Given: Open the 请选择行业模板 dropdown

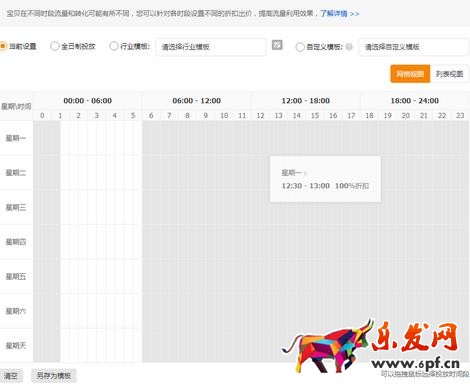Looking at the screenshot, I should coord(211,47).
